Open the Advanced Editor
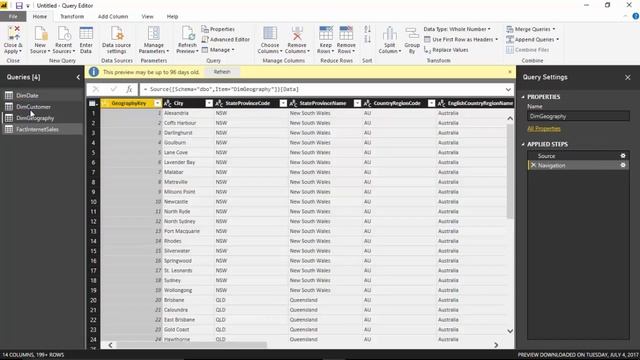 [x=226, y=40]
